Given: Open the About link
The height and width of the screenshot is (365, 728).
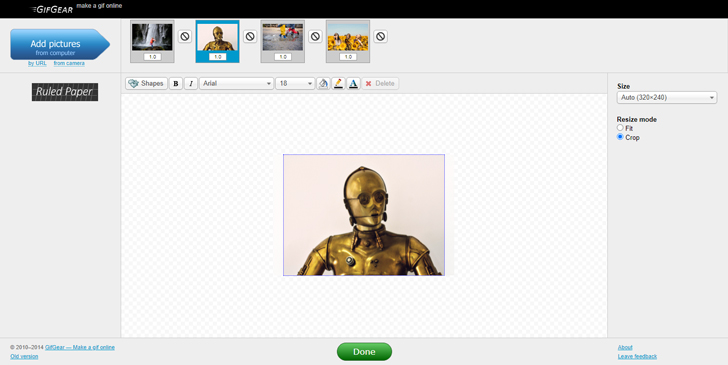Looking at the screenshot, I should (625, 347).
